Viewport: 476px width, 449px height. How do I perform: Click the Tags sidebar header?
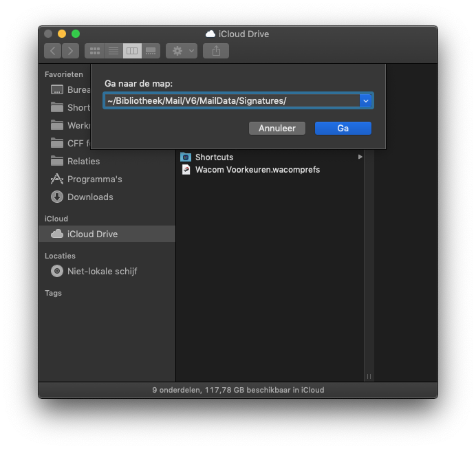53,293
